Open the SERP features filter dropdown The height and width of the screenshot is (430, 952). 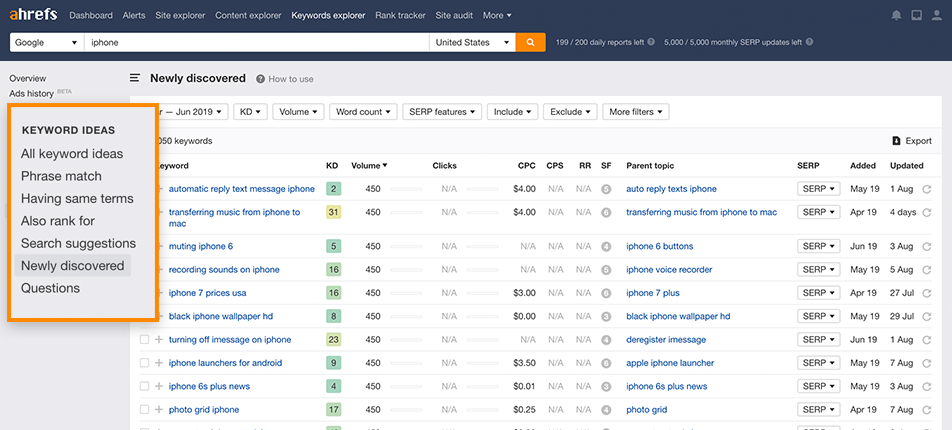(x=442, y=112)
